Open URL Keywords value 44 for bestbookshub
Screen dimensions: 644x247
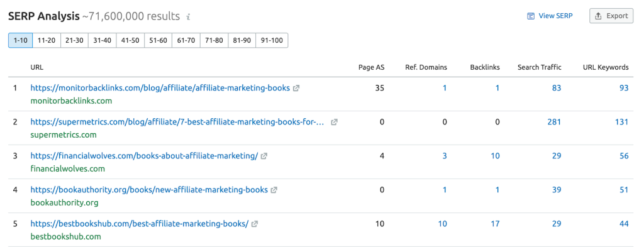[x=624, y=224]
